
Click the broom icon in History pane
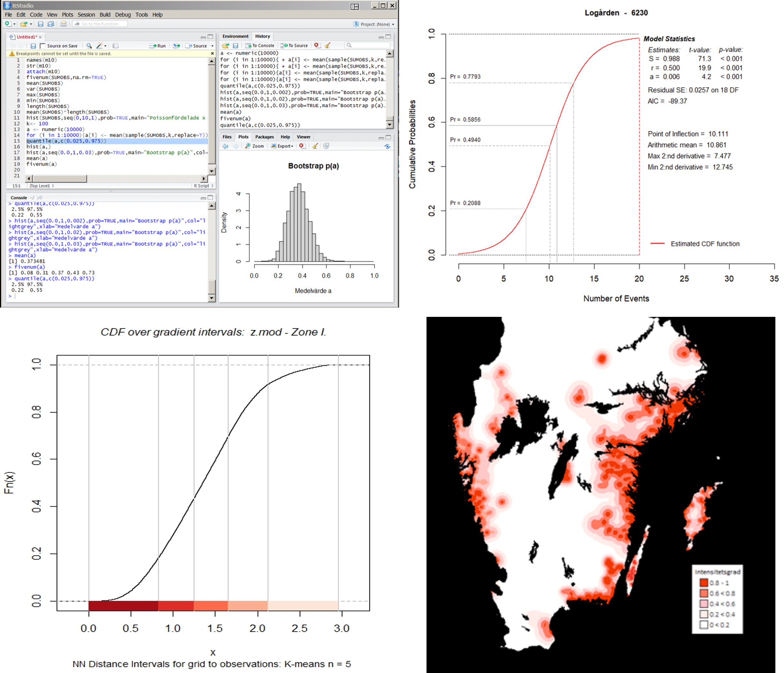click(x=328, y=45)
